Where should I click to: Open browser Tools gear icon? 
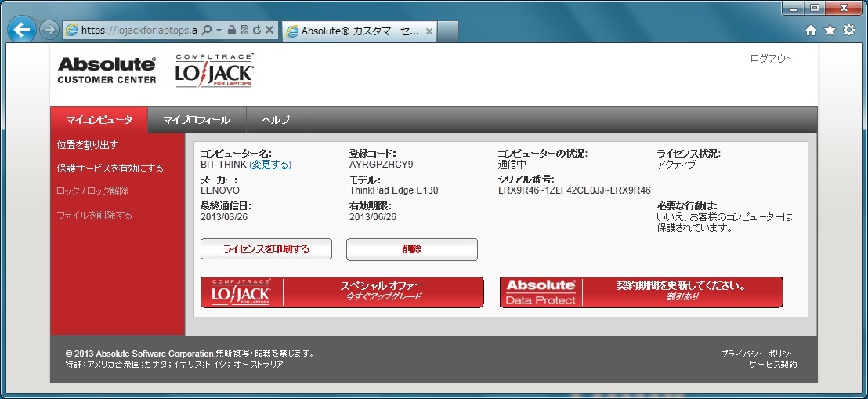coord(849,31)
